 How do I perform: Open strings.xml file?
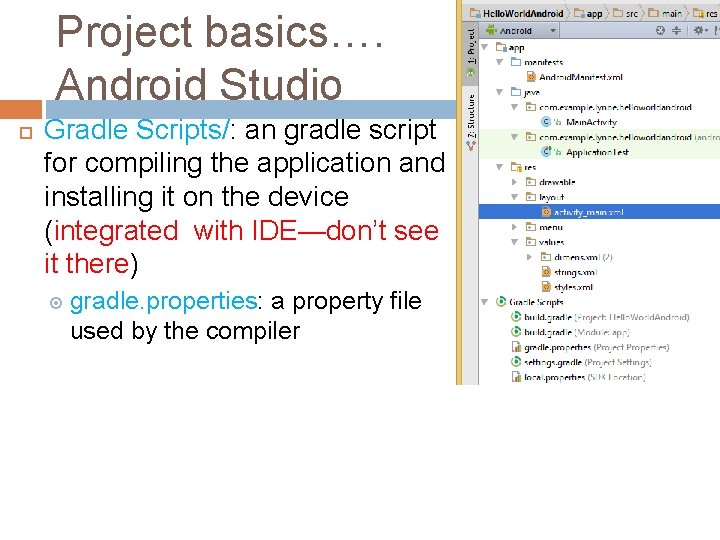575,272
